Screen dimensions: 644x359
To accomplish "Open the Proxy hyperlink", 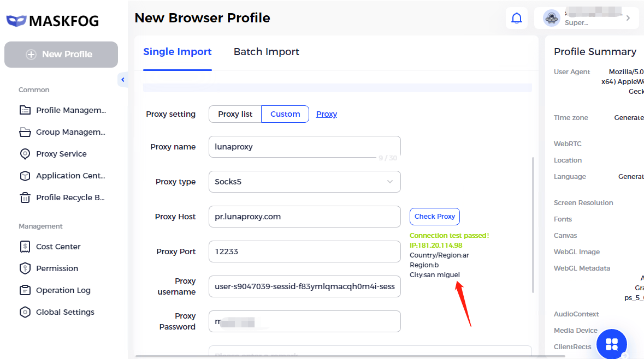I will pyautogui.click(x=327, y=114).
